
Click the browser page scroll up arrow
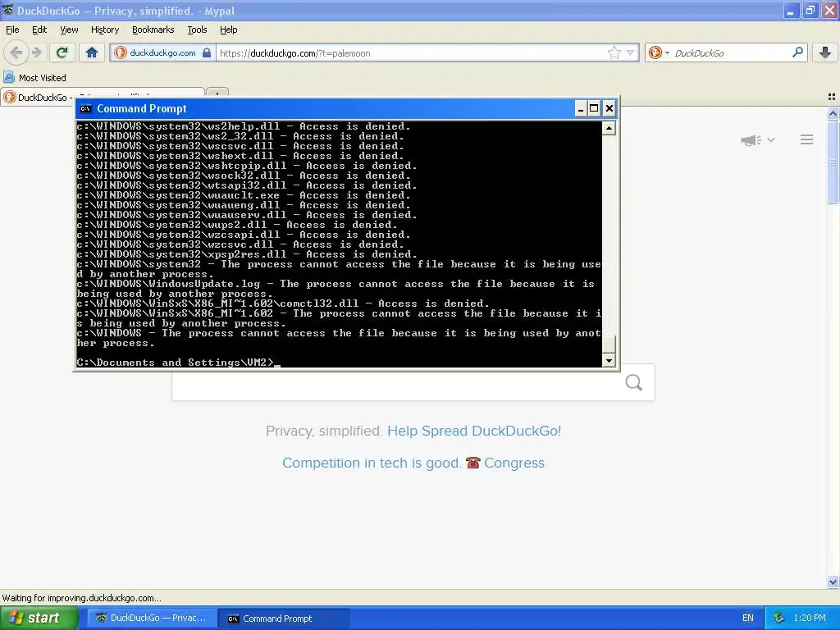(833, 113)
